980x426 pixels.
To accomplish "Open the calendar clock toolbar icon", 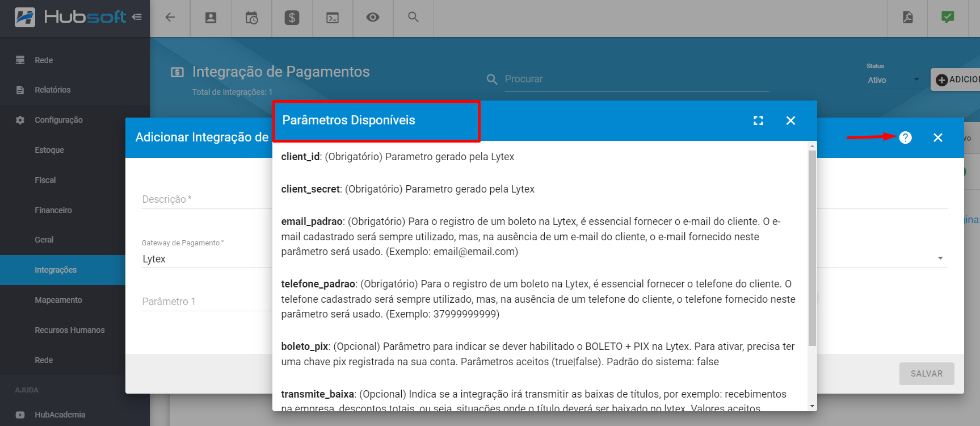I will (251, 18).
